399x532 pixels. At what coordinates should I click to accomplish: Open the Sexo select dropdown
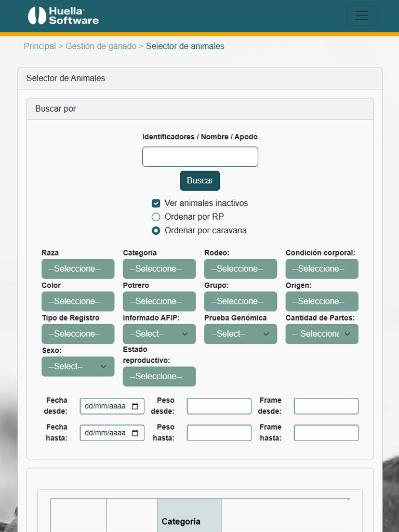click(x=78, y=366)
